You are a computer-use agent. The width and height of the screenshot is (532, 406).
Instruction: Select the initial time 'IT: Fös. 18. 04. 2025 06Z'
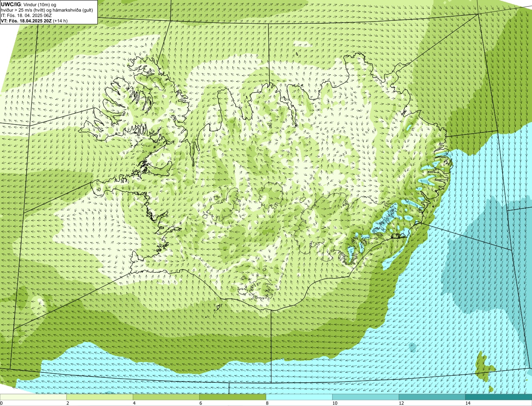[26, 15]
